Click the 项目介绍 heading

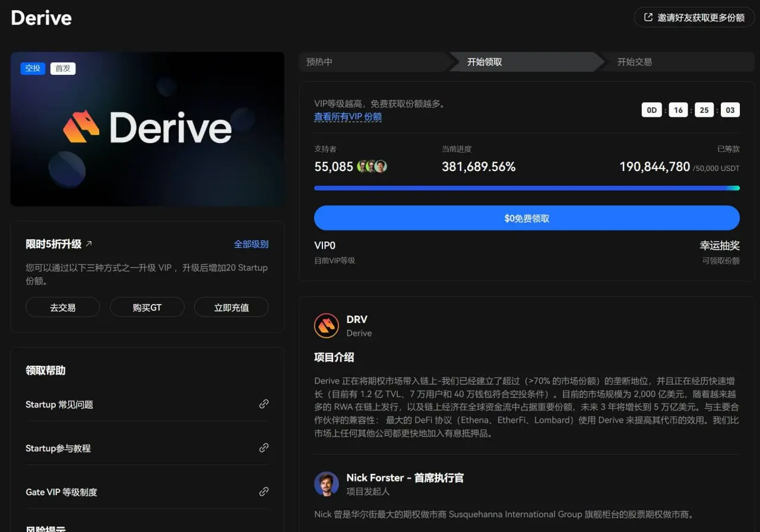[334, 357]
